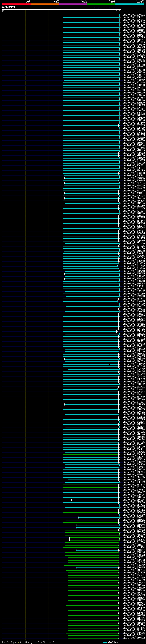Select the UniRef100_Q84L17 label
The width and height of the screenshot is (146, 644).
click(133, 87)
